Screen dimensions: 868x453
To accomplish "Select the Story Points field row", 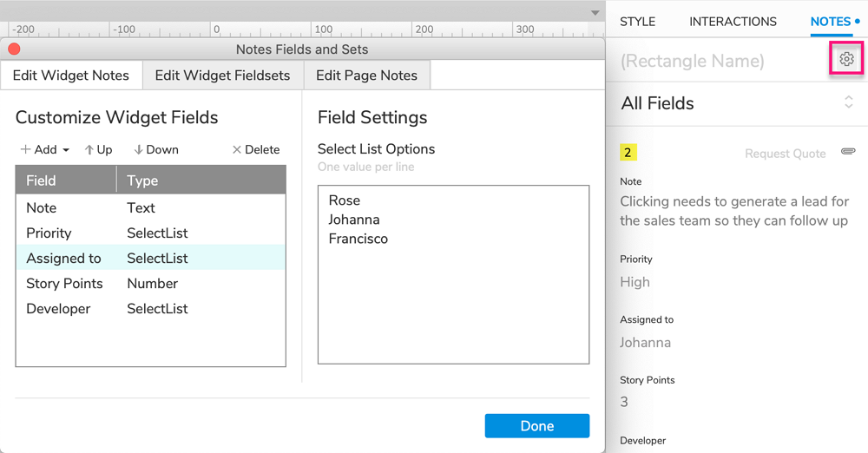I will pos(150,284).
